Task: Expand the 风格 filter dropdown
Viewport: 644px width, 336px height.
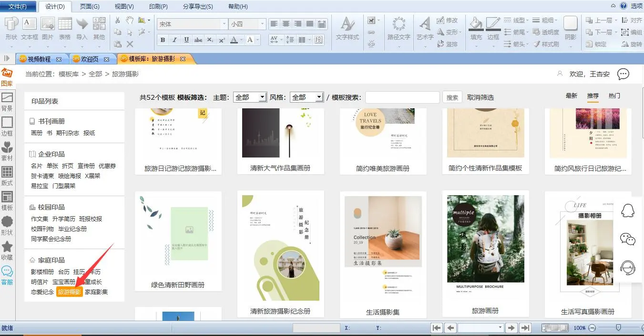Action: point(319,97)
